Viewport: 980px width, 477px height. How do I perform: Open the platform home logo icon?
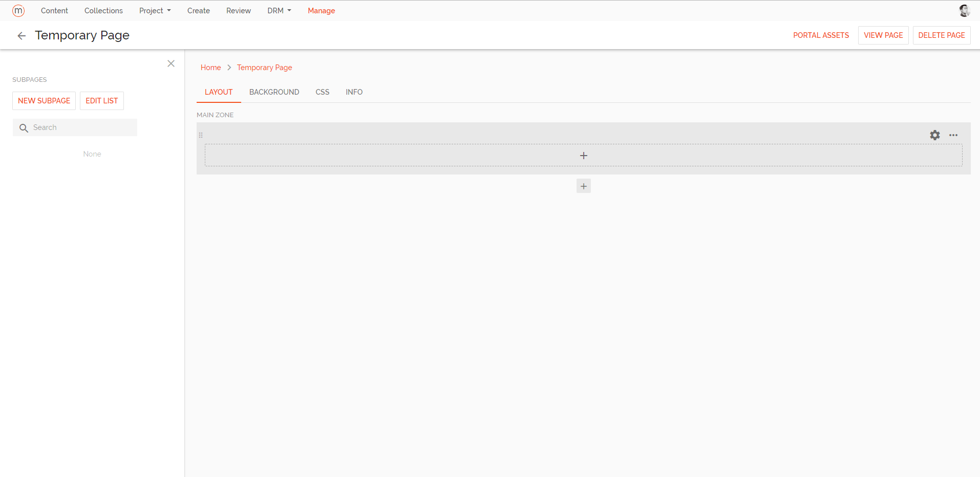(x=18, y=10)
